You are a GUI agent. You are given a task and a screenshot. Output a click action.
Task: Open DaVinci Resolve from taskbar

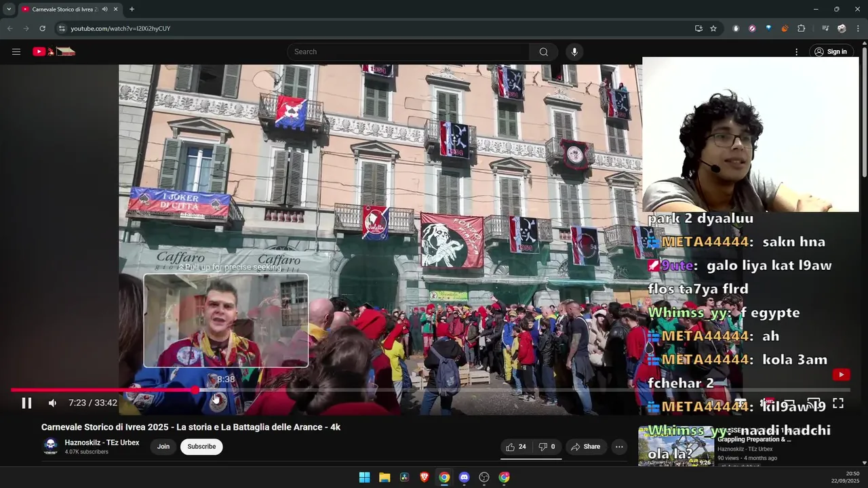tap(404, 477)
